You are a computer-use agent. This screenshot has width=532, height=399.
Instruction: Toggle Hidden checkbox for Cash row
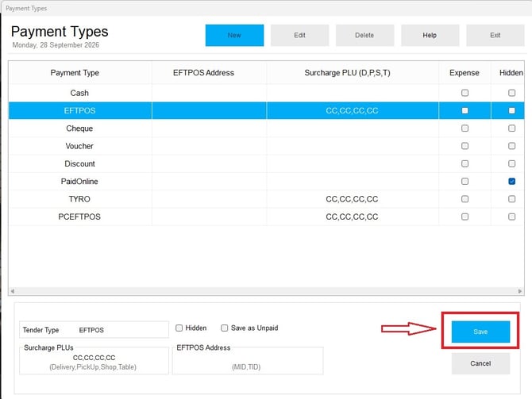point(511,93)
